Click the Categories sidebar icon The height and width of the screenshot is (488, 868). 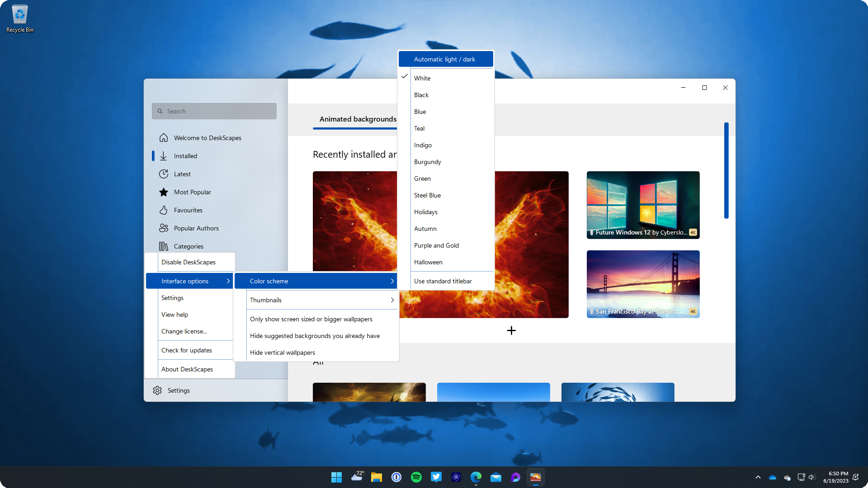pyautogui.click(x=163, y=245)
